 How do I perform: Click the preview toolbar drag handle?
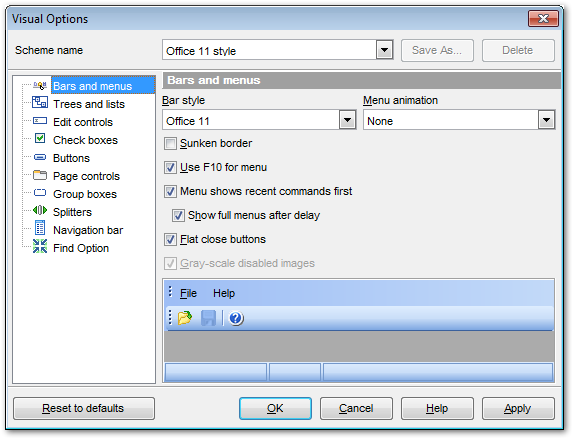(170, 318)
